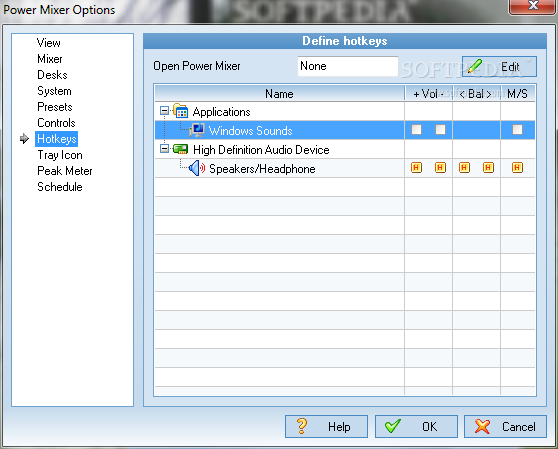Click the Speakers/Headphone speaker icon
The height and width of the screenshot is (449, 558).
pyautogui.click(x=197, y=168)
